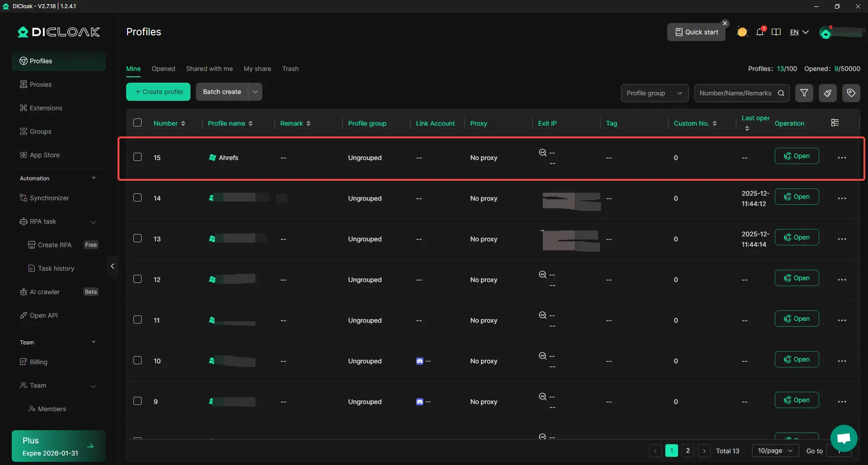The width and height of the screenshot is (868, 465).
Task: Switch to the Shared with me tab
Action: click(x=209, y=69)
